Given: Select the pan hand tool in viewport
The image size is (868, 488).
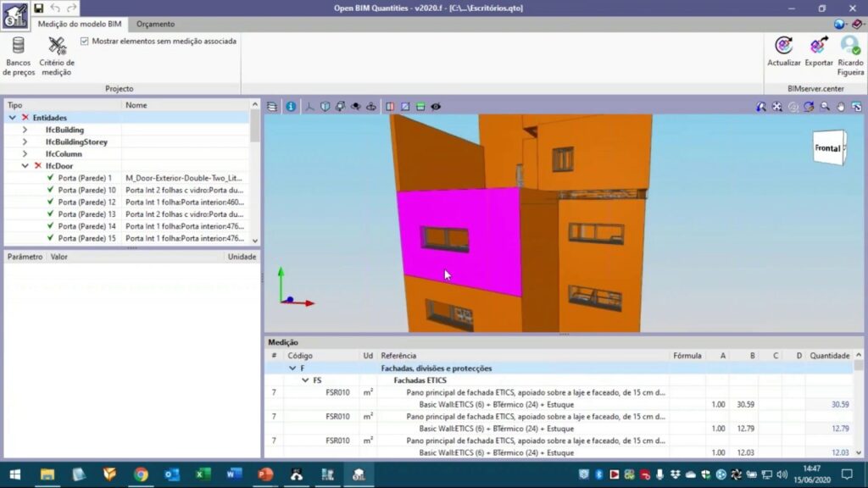Looking at the screenshot, I should [x=841, y=107].
